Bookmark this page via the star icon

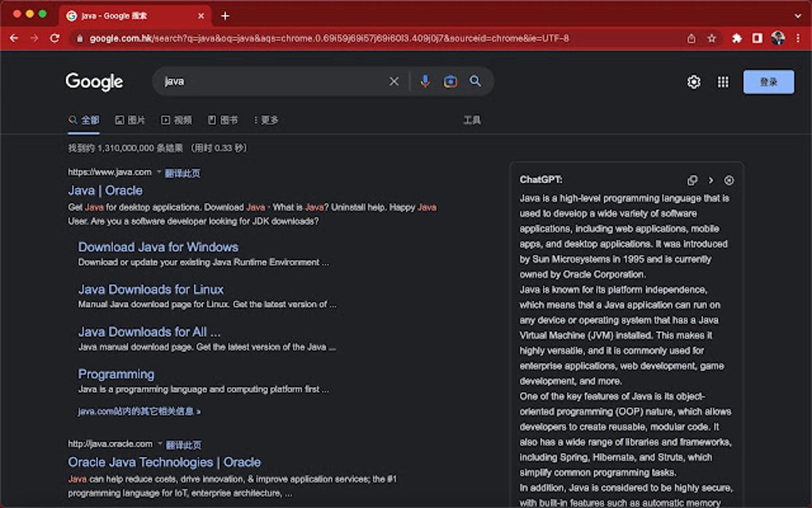pyautogui.click(x=711, y=37)
